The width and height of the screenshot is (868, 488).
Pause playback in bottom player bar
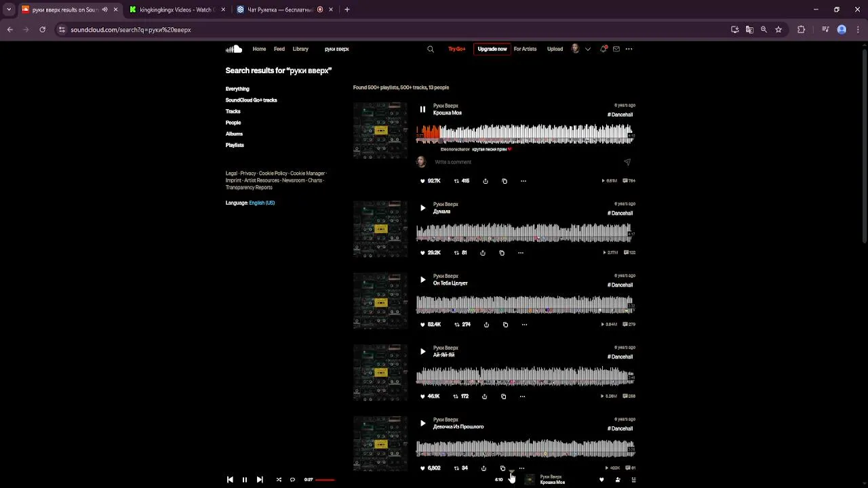245,480
